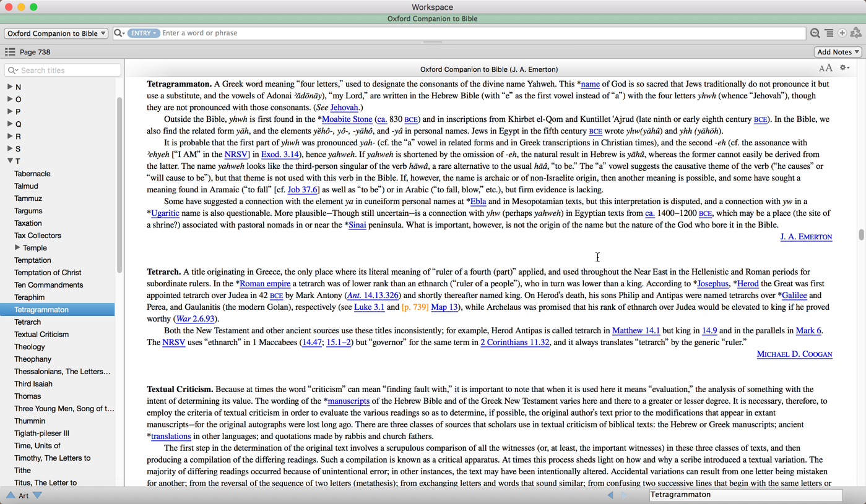Collapse the T section in the contents tree
Viewport: 866px width, 504px height.
10,161
